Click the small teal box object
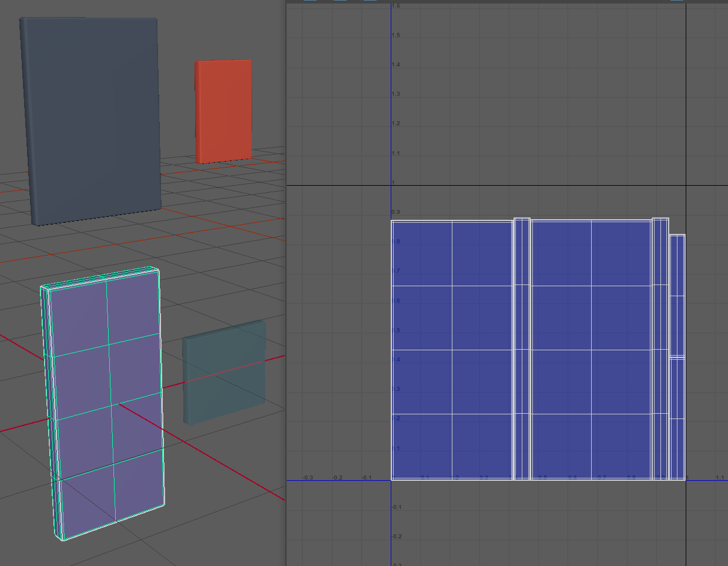728x566 pixels. pyautogui.click(x=224, y=371)
